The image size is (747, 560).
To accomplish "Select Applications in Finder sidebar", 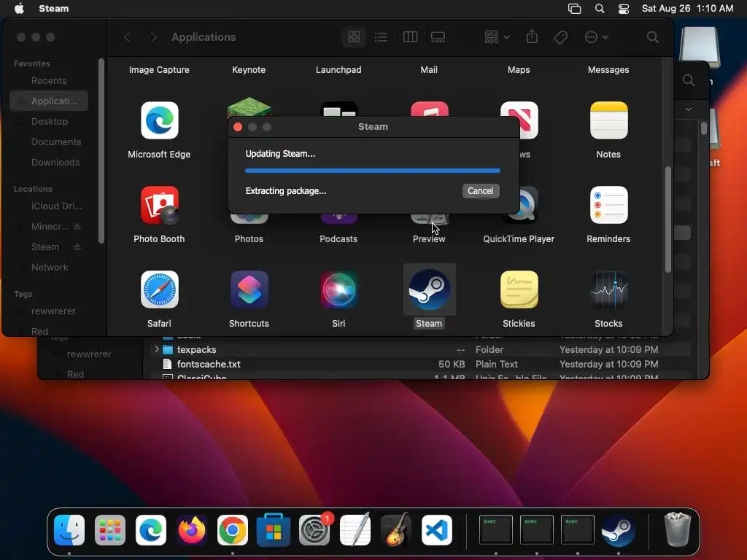I will click(x=49, y=101).
